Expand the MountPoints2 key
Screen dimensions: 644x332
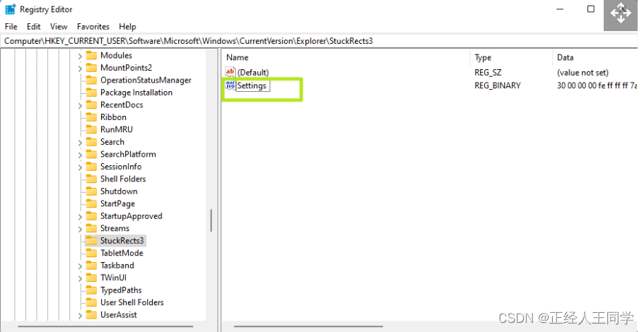coord(80,69)
